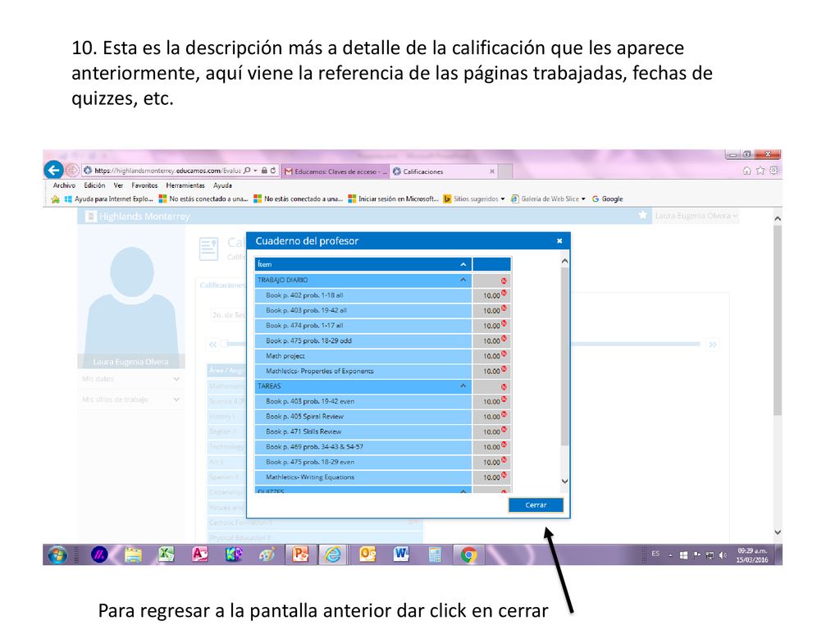This screenshot has height=630, width=840.
Task: Open Windows Start button
Action: coord(57,555)
